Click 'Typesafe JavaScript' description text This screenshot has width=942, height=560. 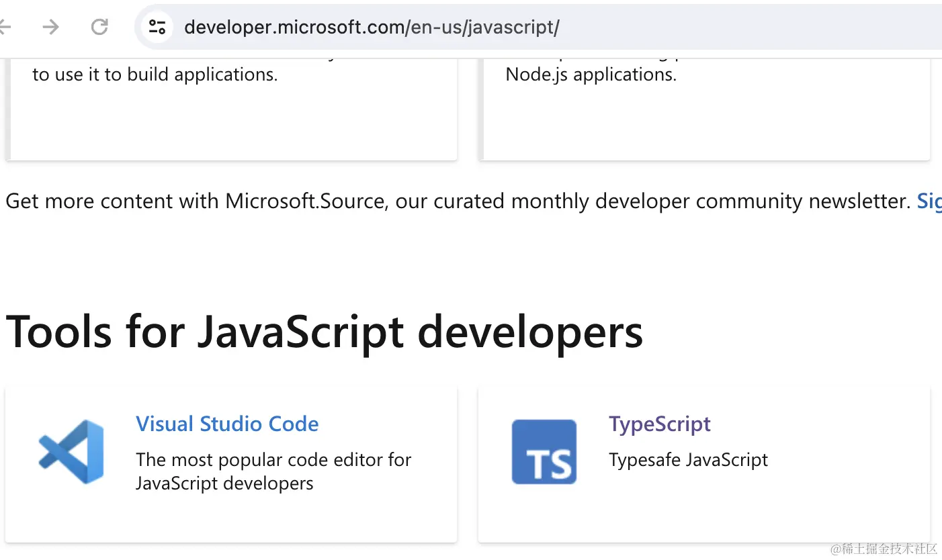point(688,460)
